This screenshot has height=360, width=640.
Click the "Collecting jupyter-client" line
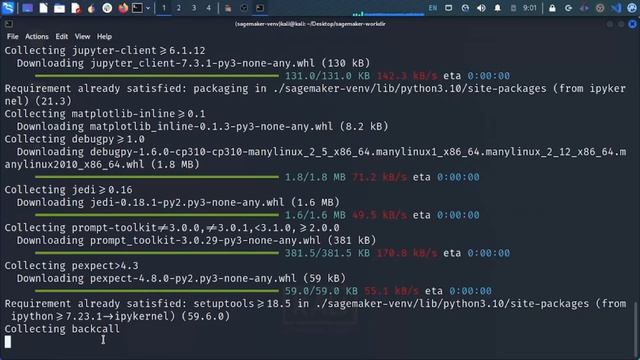click(105, 51)
